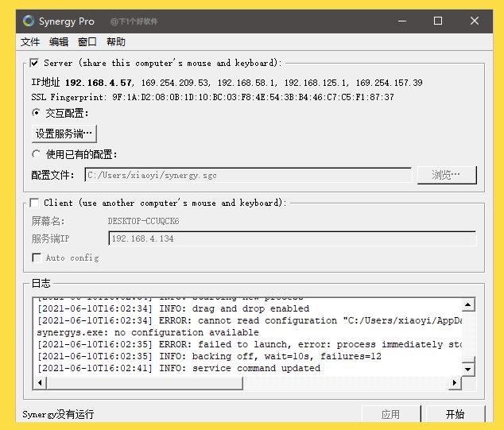Viewport: 504px width, 430px height.
Task: Minimize the Synergy Pro window
Action: 402,21
